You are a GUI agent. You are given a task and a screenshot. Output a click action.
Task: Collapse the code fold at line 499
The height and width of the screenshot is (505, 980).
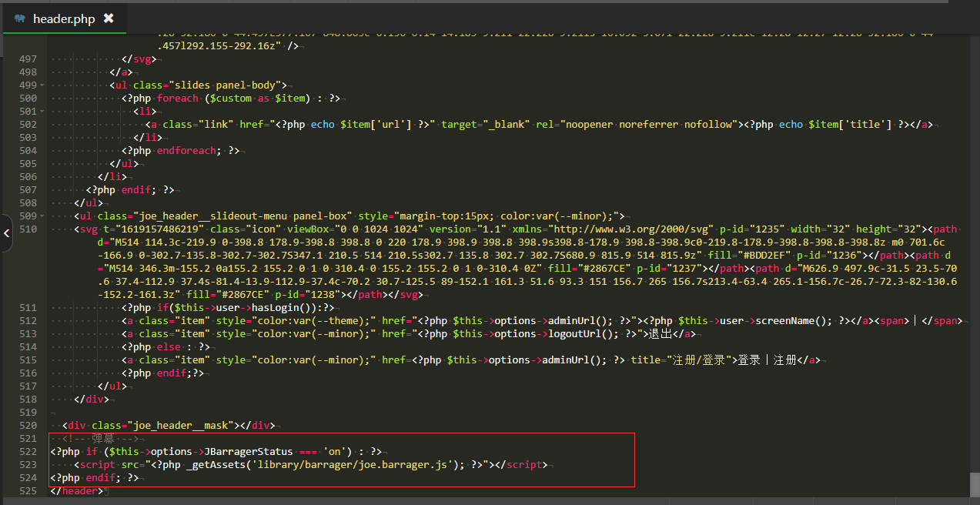[42, 85]
